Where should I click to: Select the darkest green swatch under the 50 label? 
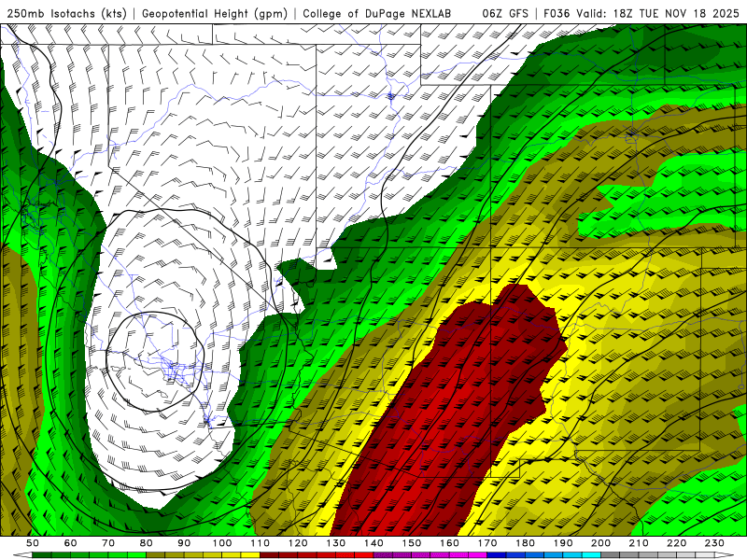[41, 555]
